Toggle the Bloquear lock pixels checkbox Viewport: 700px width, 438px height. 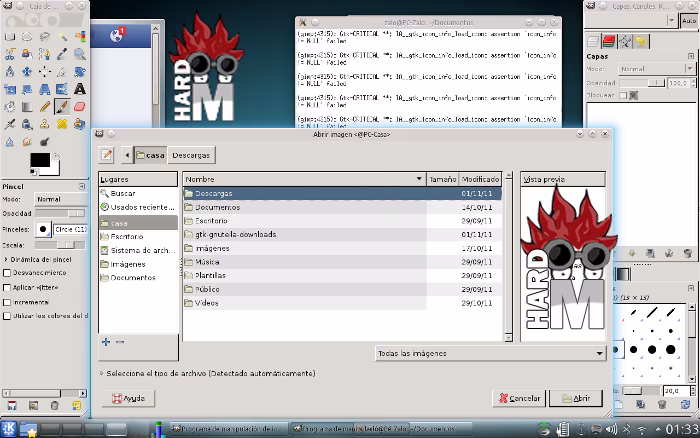coord(623,95)
